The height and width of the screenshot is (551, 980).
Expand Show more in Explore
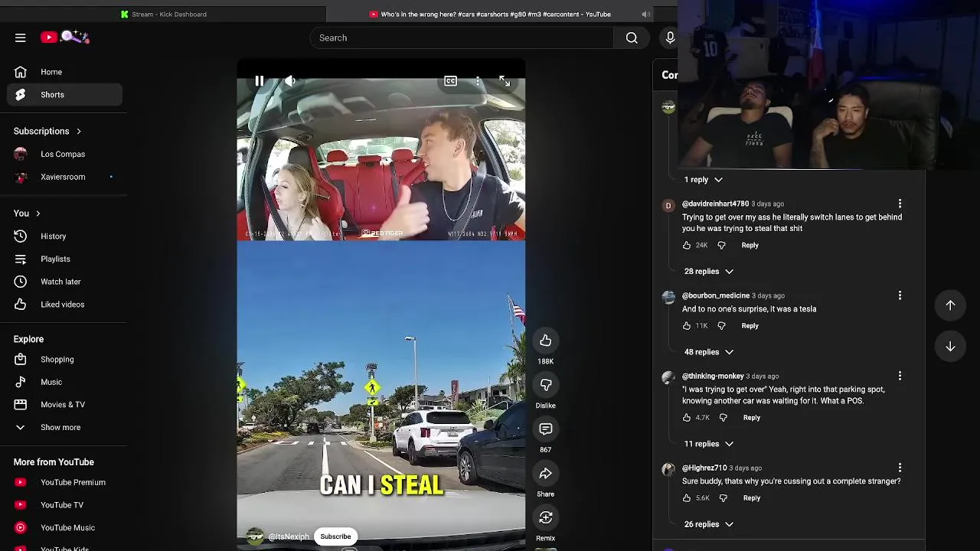point(65,428)
